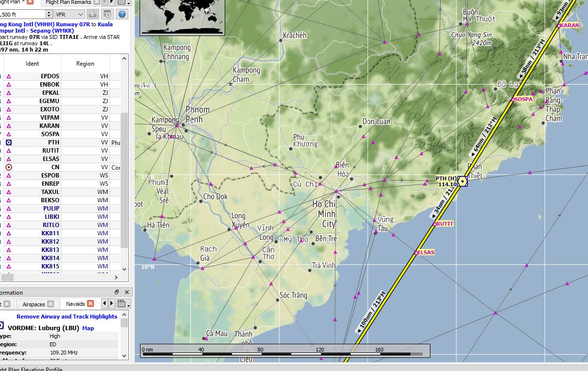Select the VEPAM waypoint row

pos(60,118)
